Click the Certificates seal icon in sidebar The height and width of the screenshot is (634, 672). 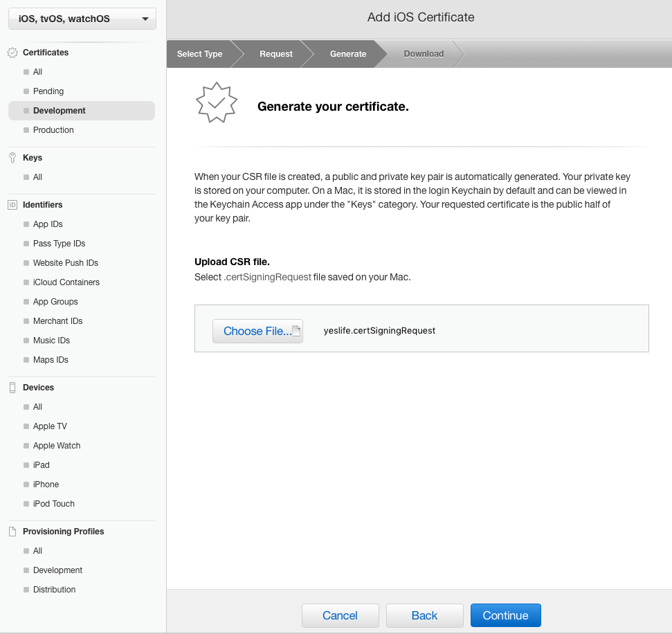click(12, 53)
